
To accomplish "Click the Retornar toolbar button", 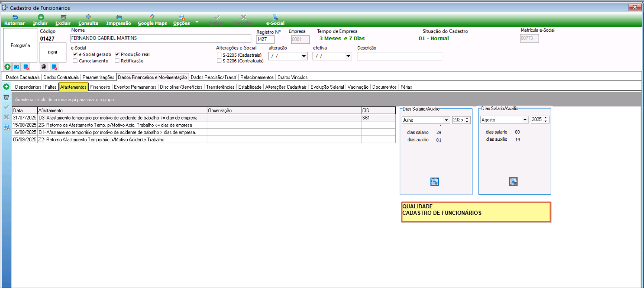I will [x=15, y=20].
